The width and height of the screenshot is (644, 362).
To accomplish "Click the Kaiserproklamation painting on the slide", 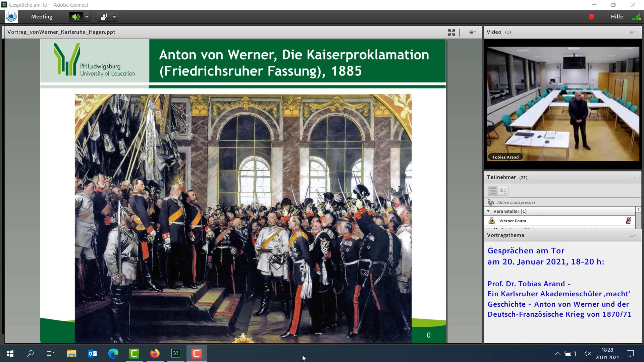I will [x=243, y=218].
